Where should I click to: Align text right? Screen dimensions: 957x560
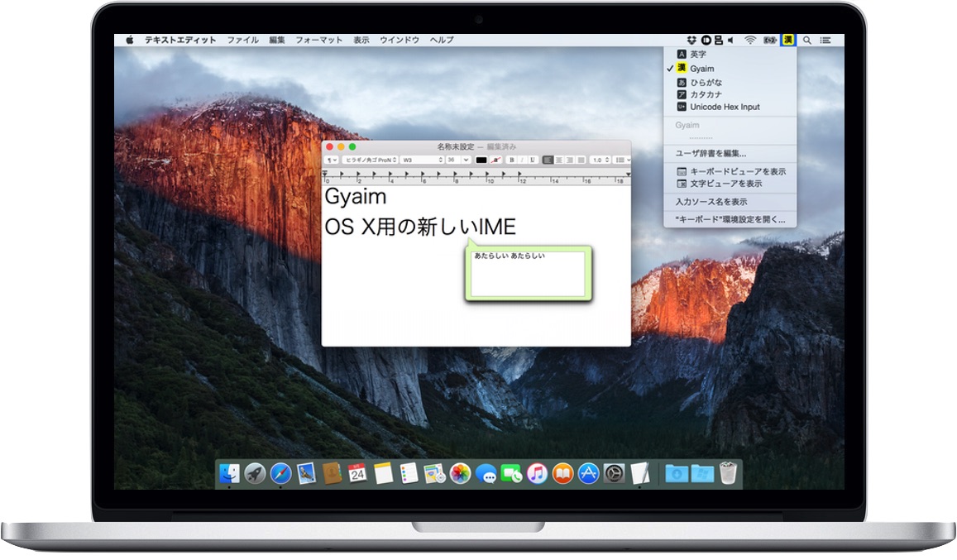tap(569, 160)
